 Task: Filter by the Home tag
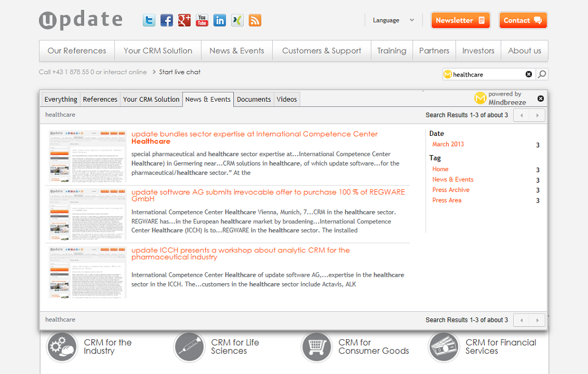440,169
